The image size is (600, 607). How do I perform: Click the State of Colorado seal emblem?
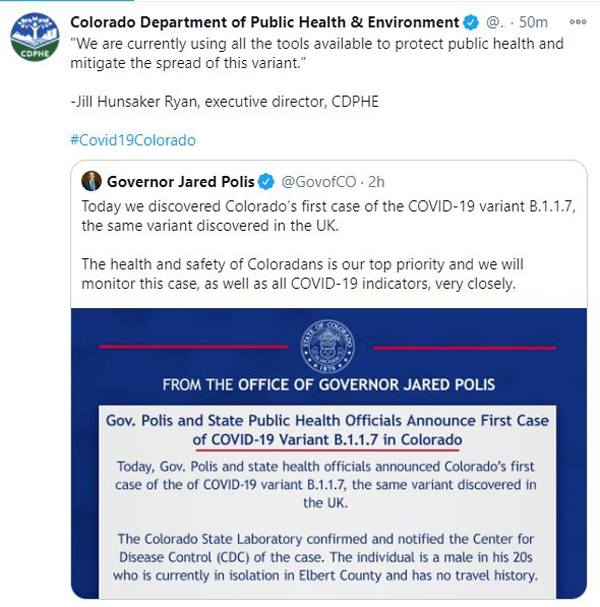pyautogui.click(x=327, y=346)
